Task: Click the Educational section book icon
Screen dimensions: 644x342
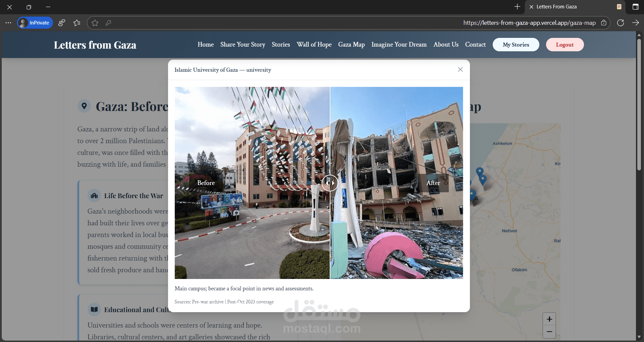Action: 94,309
